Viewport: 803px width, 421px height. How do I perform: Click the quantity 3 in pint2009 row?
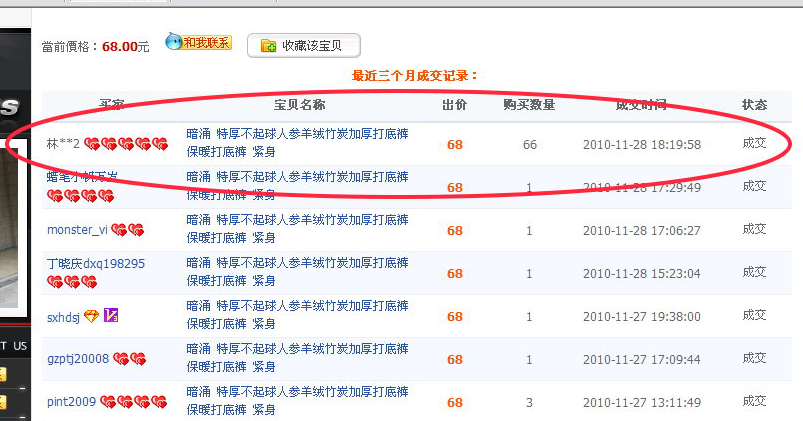click(530, 403)
